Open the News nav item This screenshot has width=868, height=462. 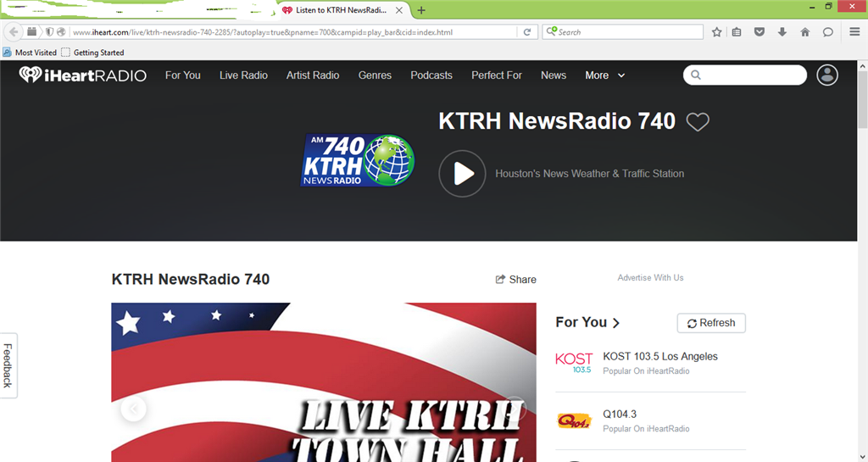(x=554, y=75)
